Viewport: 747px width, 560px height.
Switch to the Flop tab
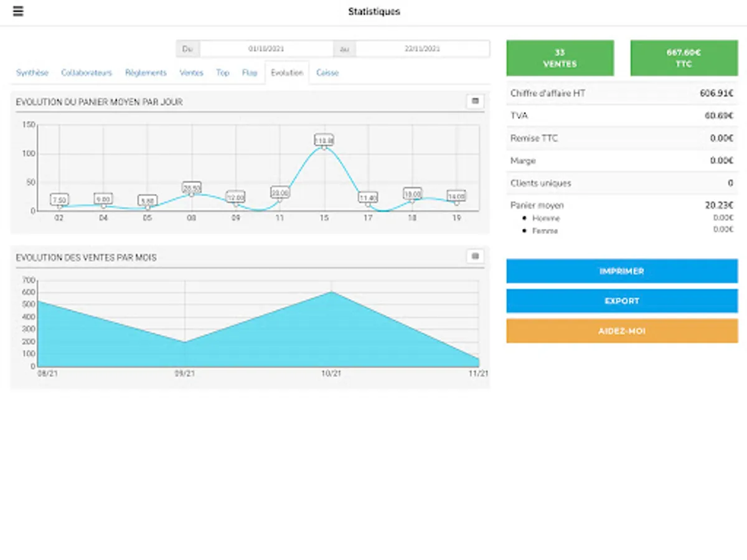(250, 73)
